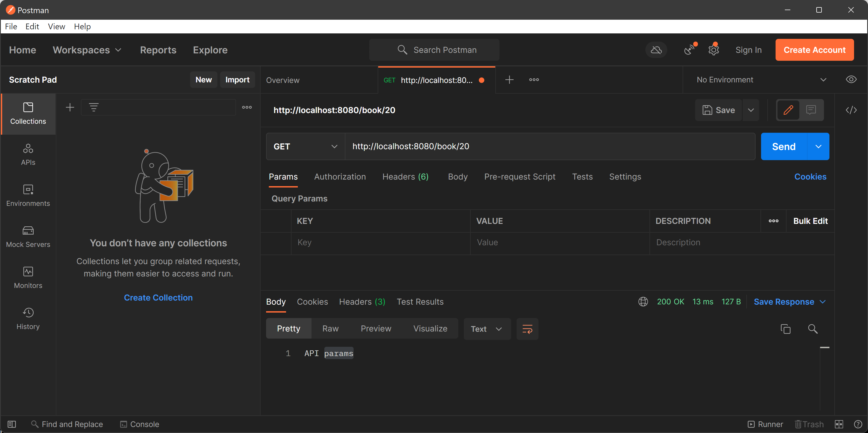The width and height of the screenshot is (868, 433).
Task: Expand the Save options dropdown arrow
Action: pos(751,110)
